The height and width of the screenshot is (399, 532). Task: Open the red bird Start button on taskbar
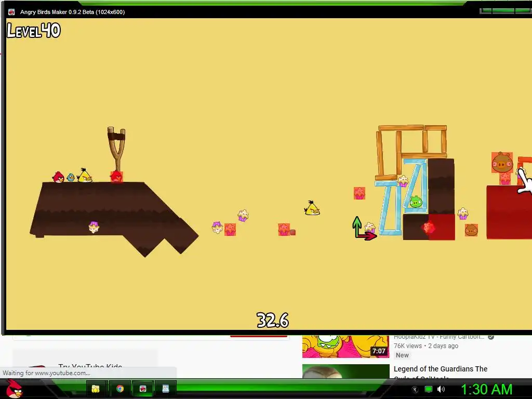tap(14, 389)
